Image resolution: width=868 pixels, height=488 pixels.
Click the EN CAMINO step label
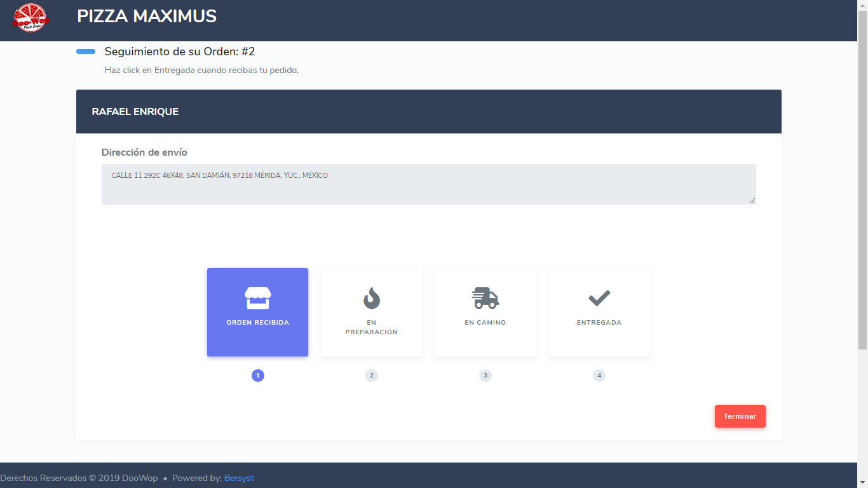point(485,323)
